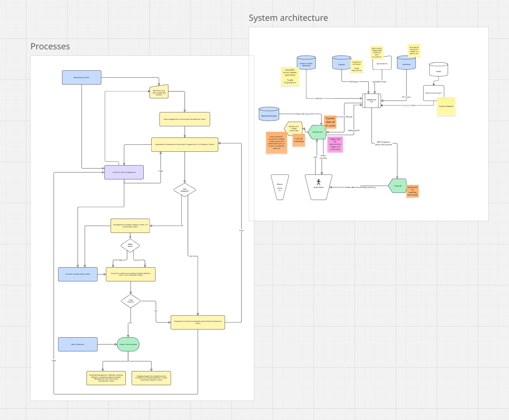
Task: Select the Financial Management box
Action: pyautogui.click(x=106, y=378)
